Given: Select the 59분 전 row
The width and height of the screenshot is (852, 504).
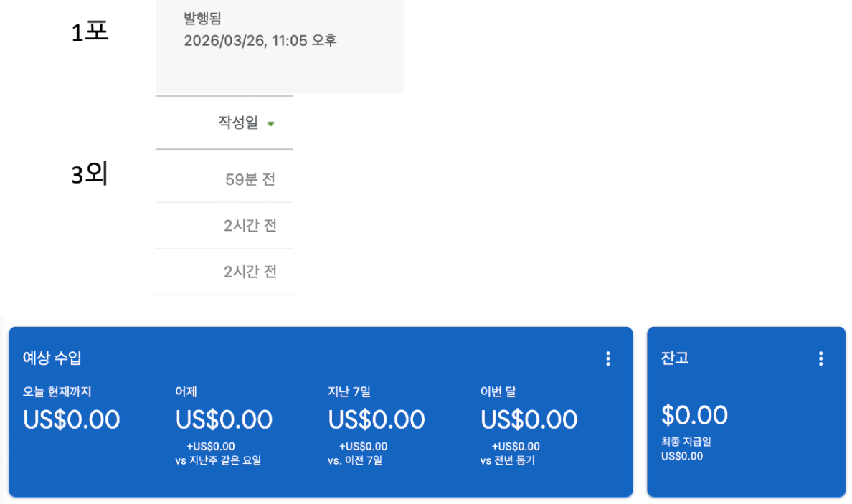Looking at the screenshot, I should [x=250, y=179].
